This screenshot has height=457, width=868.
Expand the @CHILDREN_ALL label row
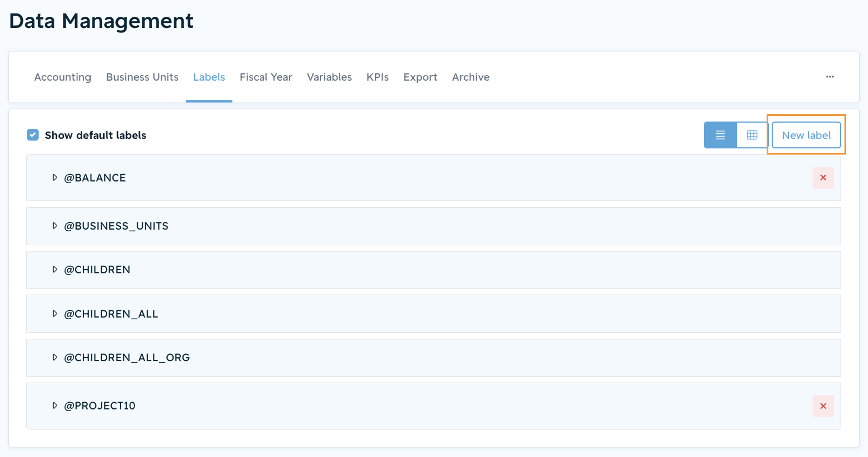click(55, 314)
